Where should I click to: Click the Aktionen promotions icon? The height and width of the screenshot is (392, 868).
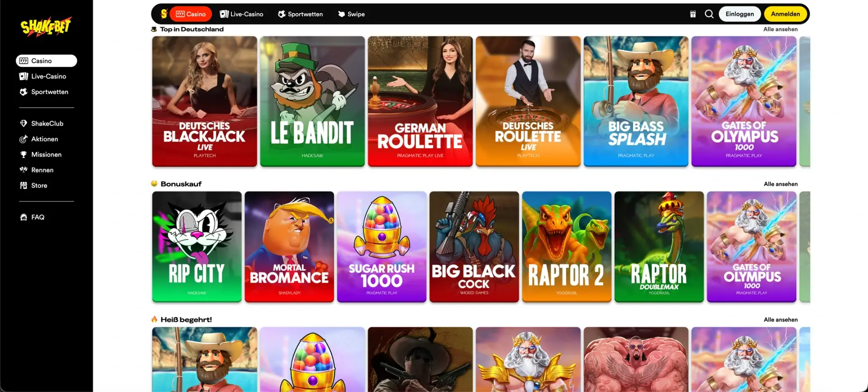pos(24,139)
